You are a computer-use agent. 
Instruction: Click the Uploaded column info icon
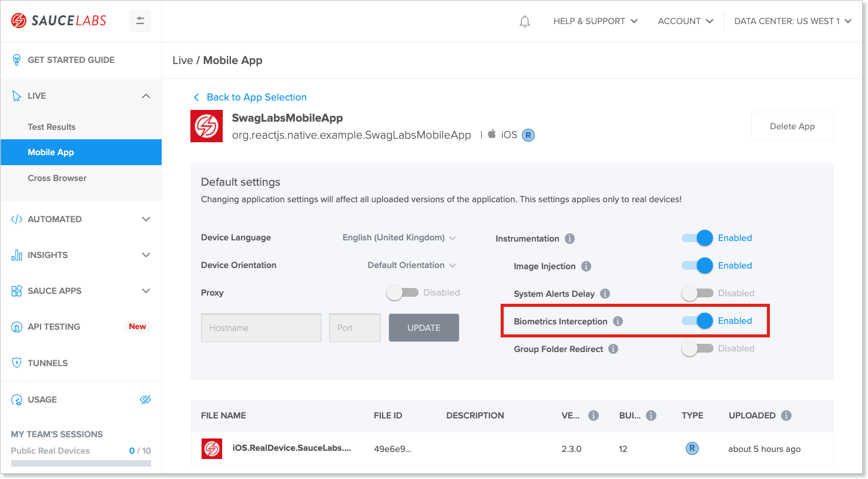click(786, 416)
